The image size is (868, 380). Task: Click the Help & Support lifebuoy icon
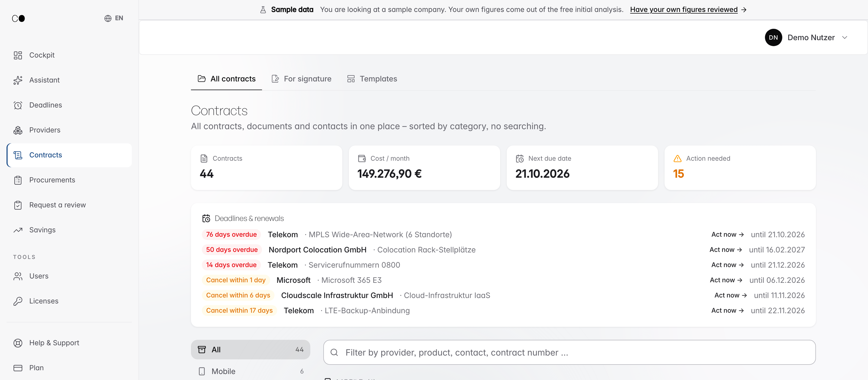click(18, 343)
